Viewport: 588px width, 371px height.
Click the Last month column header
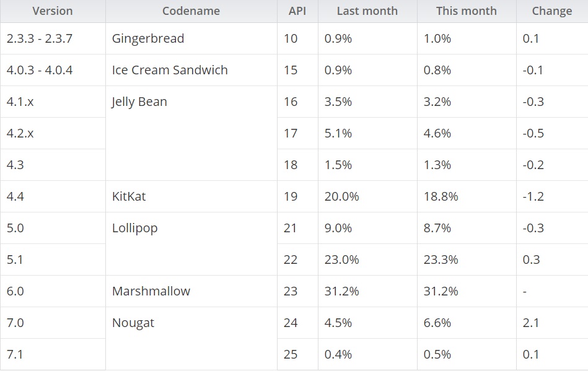click(367, 11)
